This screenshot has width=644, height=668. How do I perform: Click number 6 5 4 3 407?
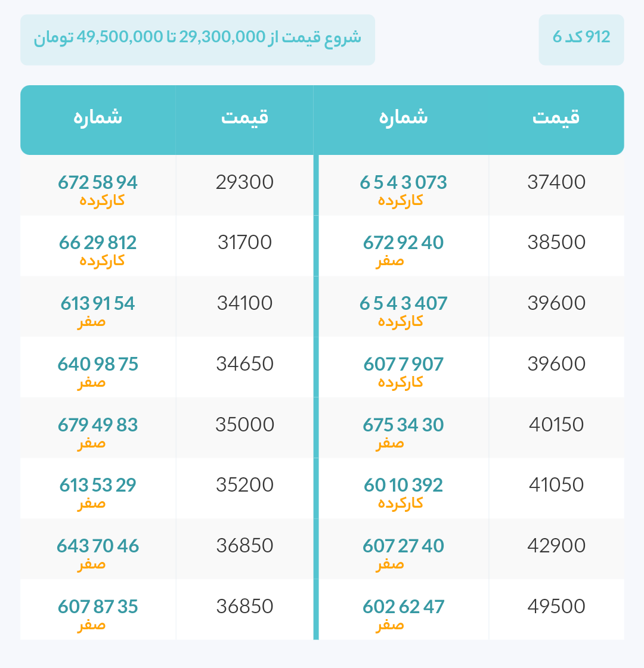pos(403,304)
